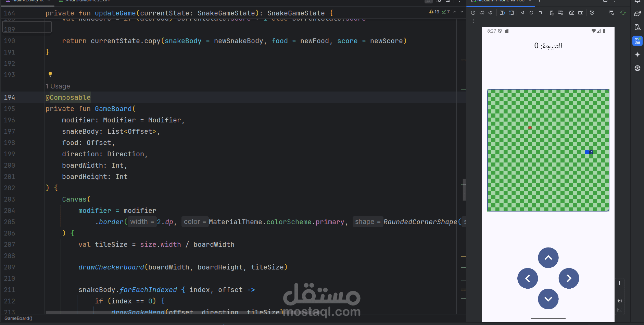The height and width of the screenshot is (325, 644).
Task: Click the warnings count 19 indicator
Action: (434, 12)
